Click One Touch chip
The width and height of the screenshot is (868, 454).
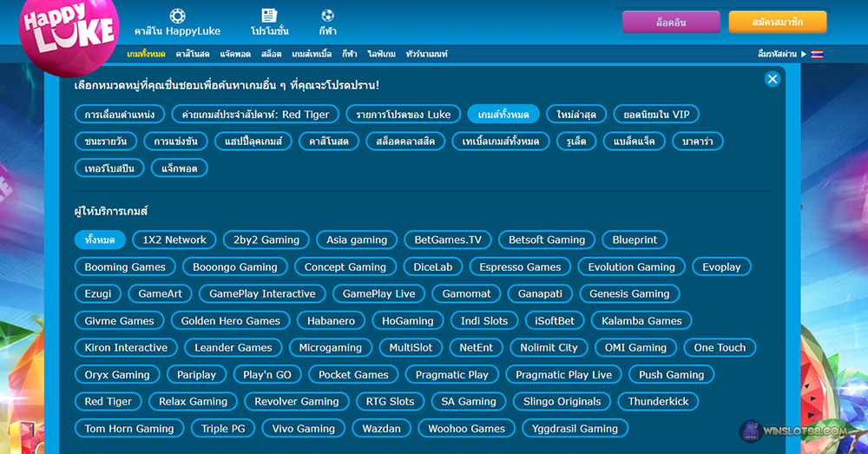720,348
